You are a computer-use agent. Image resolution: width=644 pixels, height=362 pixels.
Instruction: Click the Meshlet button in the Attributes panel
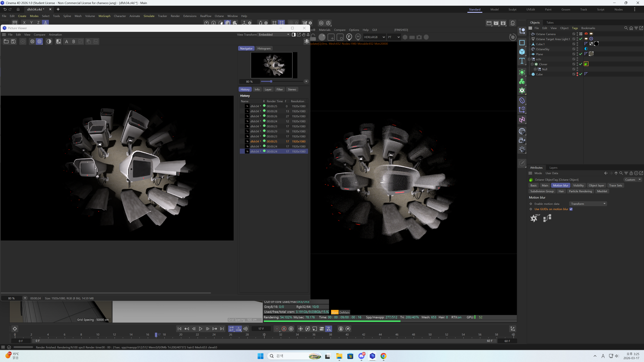602,191
